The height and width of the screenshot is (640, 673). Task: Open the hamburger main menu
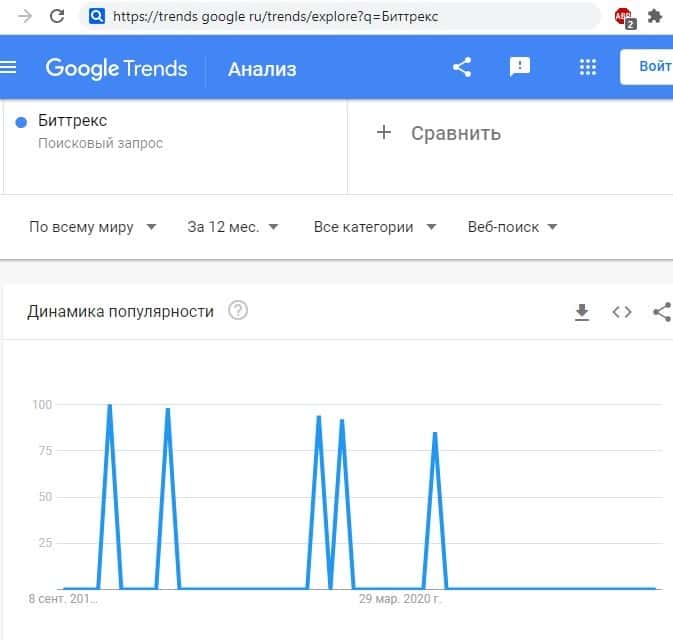tap(10, 68)
